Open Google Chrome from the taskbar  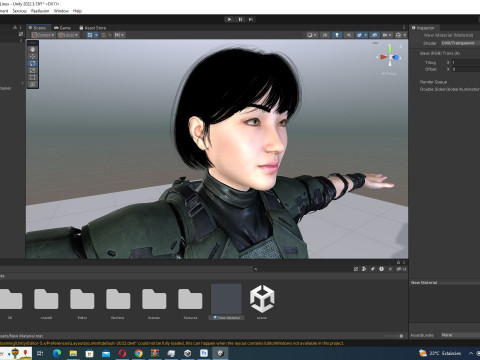(138, 353)
